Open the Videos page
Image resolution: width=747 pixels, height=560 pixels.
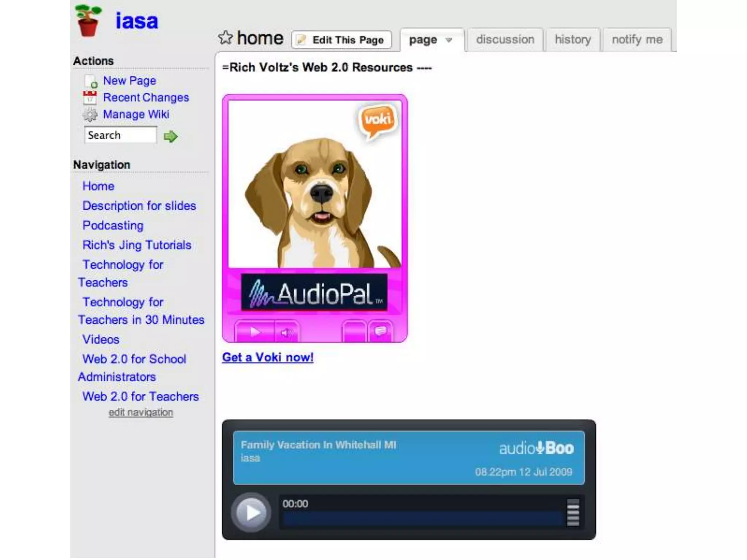pyautogui.click(x=101, y=339)
